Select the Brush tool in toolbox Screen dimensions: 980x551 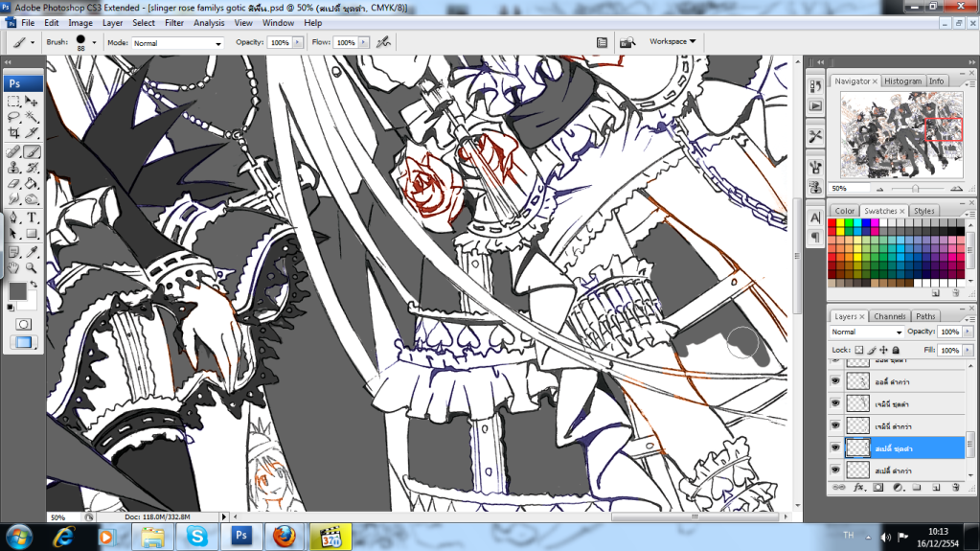(32, 151)
